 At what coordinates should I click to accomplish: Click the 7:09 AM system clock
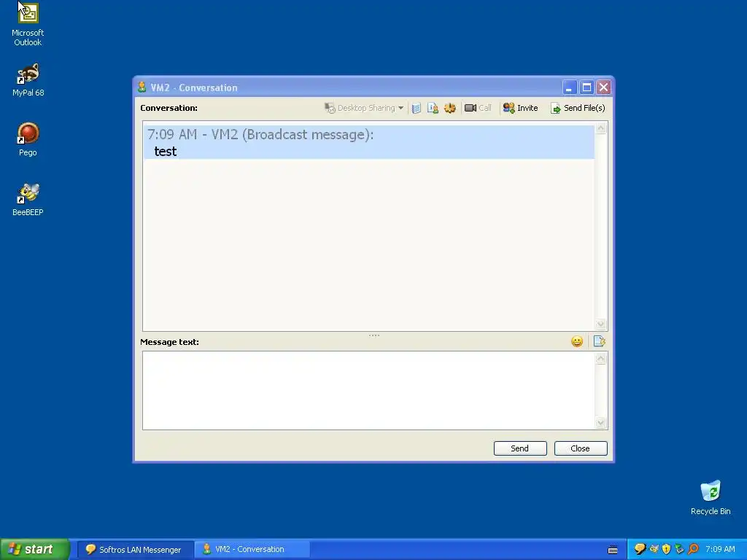pos(720,550)
